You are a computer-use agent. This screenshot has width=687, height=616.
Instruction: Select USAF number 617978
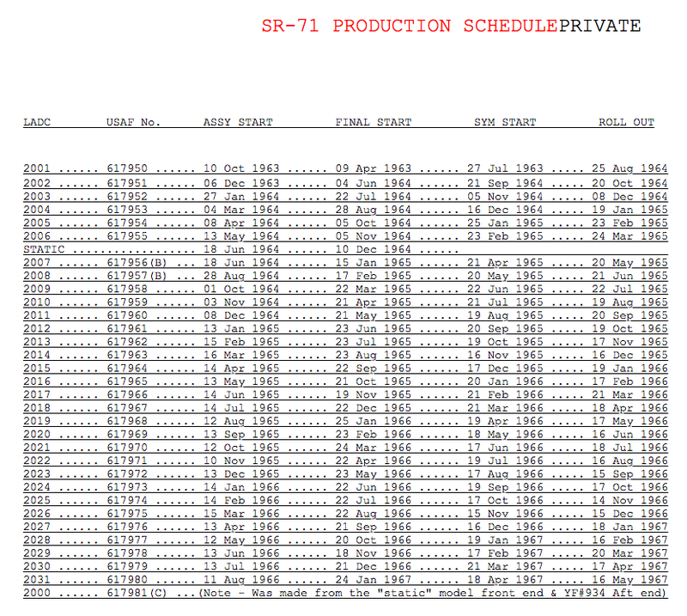(127, 553)
